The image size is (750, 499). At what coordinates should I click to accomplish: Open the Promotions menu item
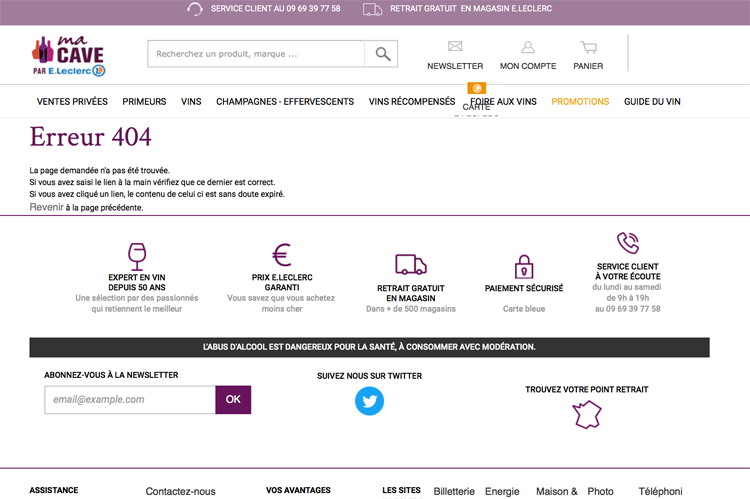tap(580, 101)
